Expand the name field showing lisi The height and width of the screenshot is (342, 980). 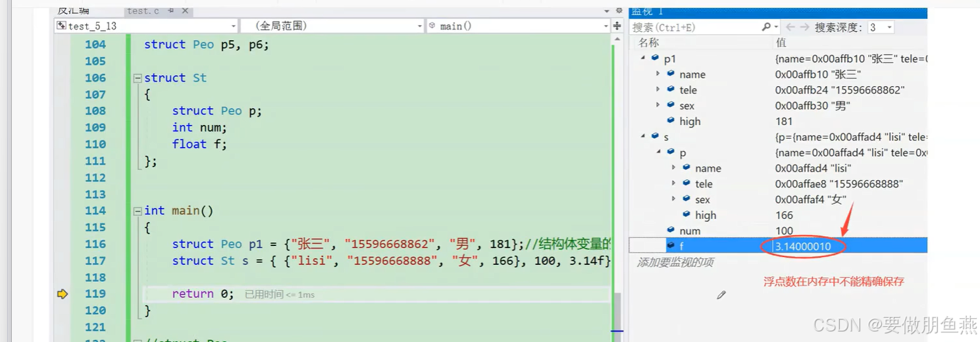click(673, 168)
